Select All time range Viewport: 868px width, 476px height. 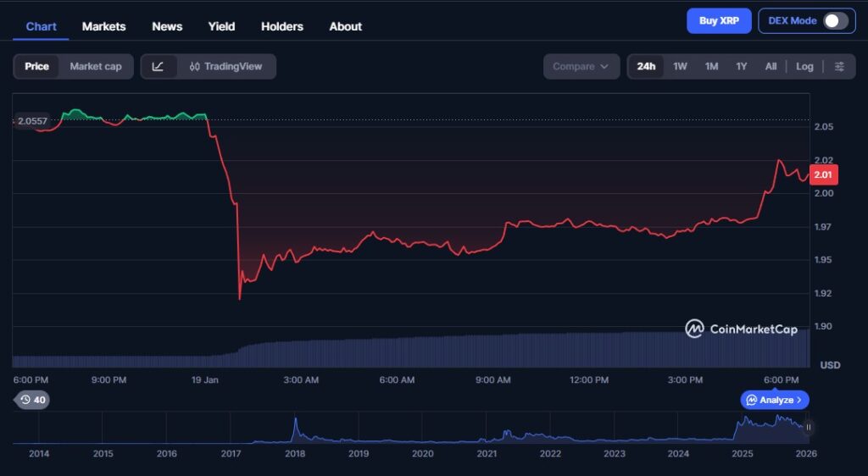pos(771,66)
